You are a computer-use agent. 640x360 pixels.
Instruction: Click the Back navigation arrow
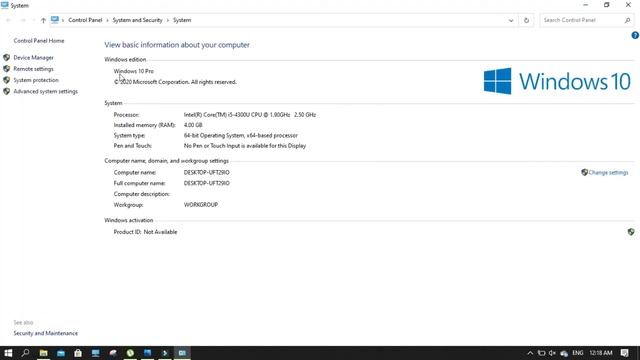point(9,20)
